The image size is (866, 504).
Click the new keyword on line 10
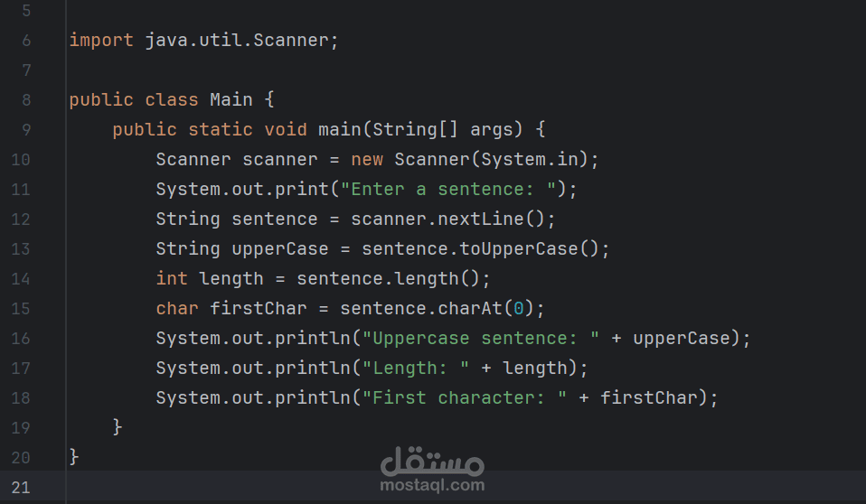click(x=367, y=160)
